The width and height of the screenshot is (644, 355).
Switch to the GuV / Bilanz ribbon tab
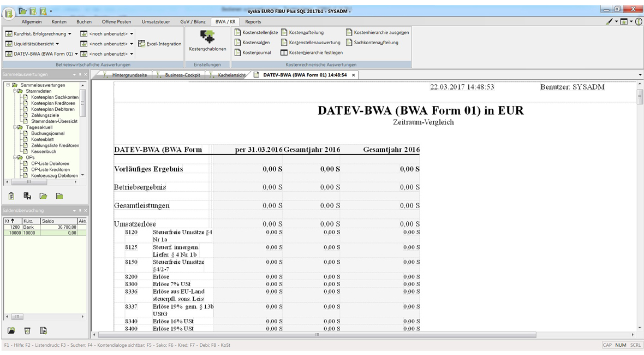point(192,22)
